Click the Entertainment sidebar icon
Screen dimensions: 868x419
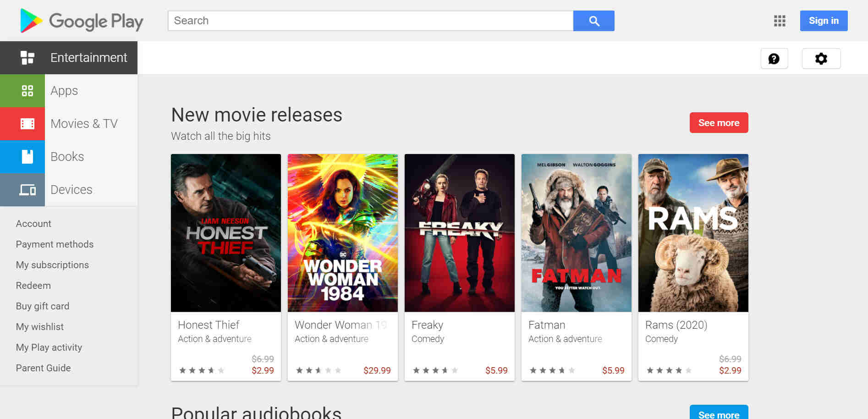[27, 58]
